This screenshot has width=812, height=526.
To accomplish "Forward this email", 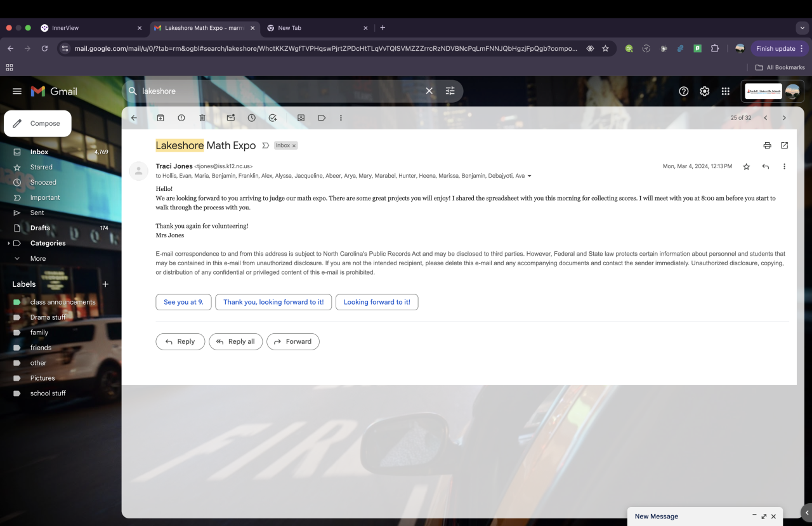I will click(x=293, y=341).
